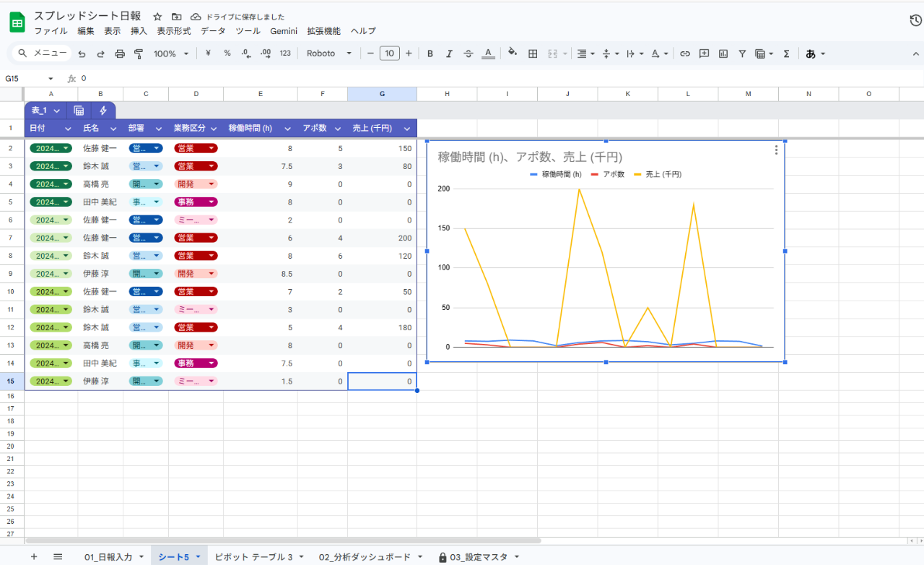The width and height of the screenshot is (924, 565).
Task: Click the Print icon in toolbar
Action: pos(120,53)
